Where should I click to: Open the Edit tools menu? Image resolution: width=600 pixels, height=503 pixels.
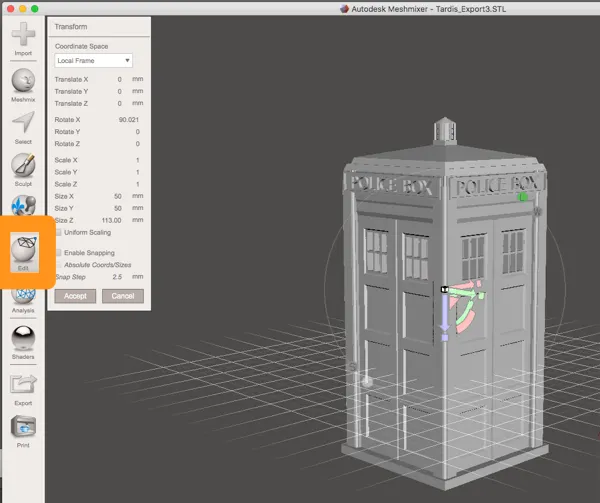pos(24,253)
